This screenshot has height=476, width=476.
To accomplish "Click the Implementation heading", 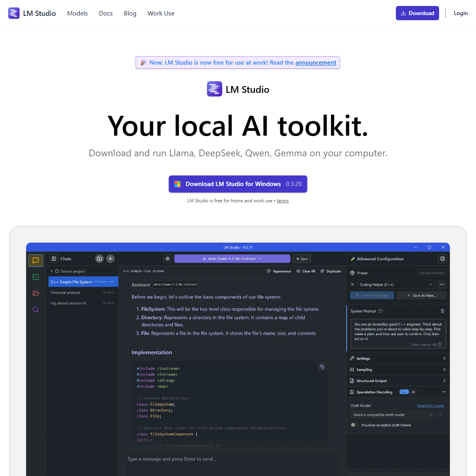I will [x=152, y=352].
